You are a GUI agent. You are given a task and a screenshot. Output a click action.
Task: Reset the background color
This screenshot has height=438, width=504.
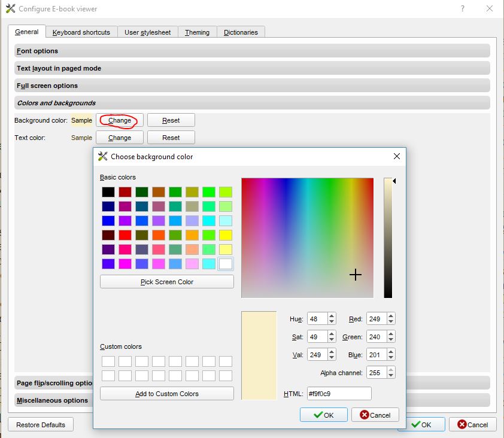point(171,120)
